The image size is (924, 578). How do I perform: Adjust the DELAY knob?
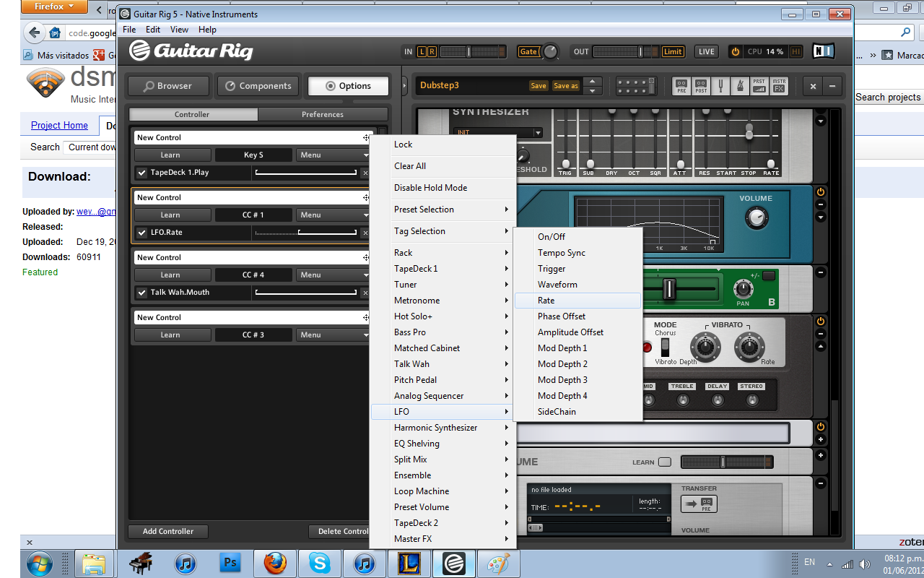pos(717,400)
